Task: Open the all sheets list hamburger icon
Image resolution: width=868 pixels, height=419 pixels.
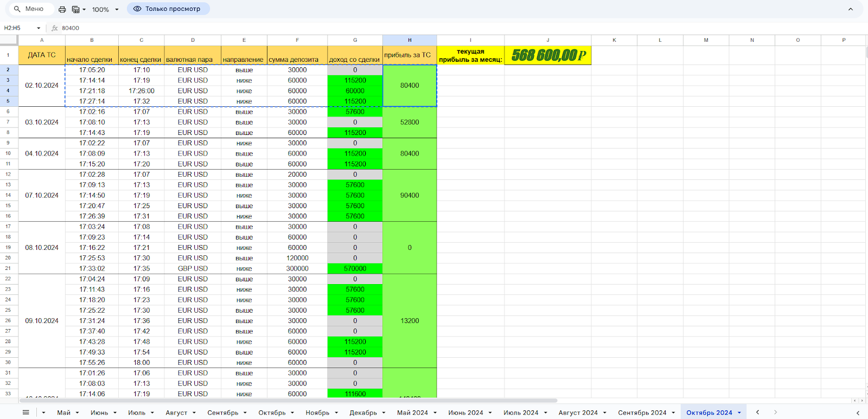Action: click(x=25, y=412)
